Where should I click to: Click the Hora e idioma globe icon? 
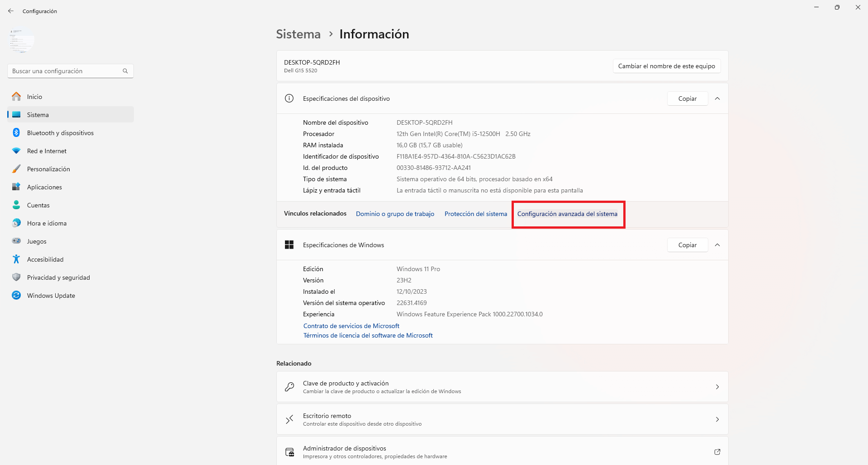click(x=16, y=223)
